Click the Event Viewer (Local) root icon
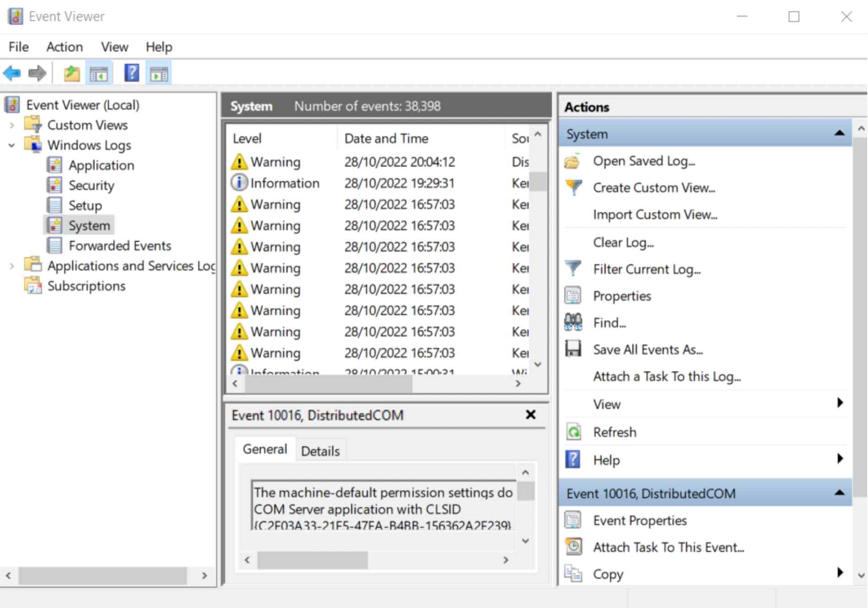Image resolution: width=868 pixels, height=608 pixels. pyautogui.click(x=12, y=105)
